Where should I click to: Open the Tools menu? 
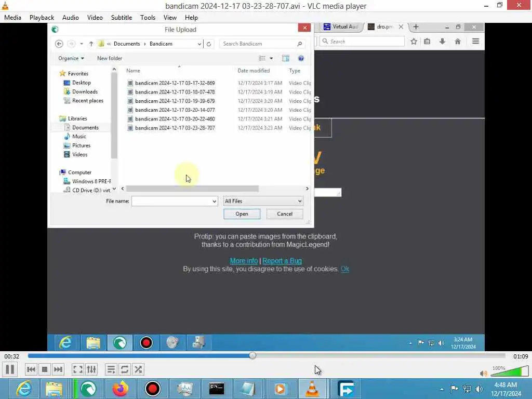[148, 18]
